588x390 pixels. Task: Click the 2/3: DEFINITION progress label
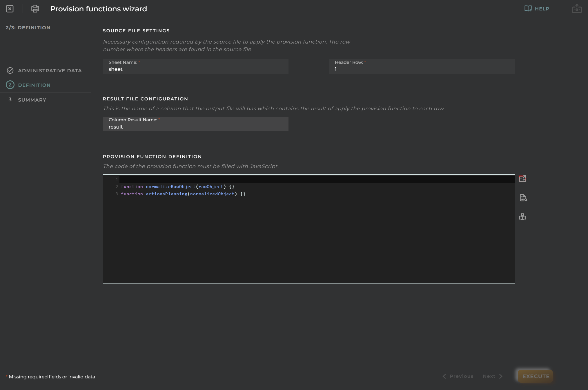tap(28, 28)
